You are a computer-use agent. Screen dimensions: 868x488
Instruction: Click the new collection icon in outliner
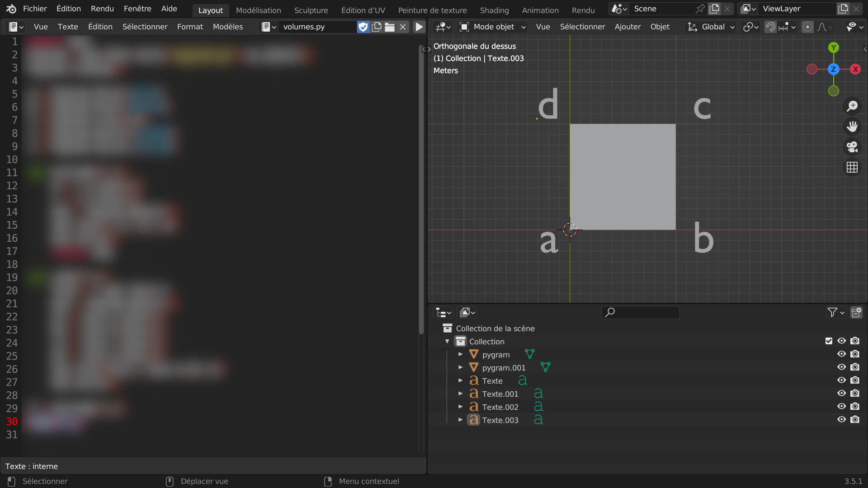856,312
